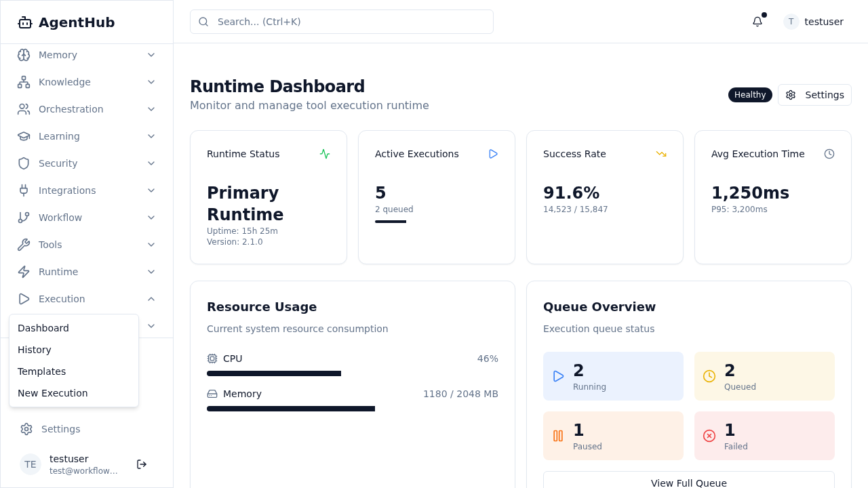The image size is (868, 488).
Task: Click the Security shield icon
Action: tap(24, 163)
